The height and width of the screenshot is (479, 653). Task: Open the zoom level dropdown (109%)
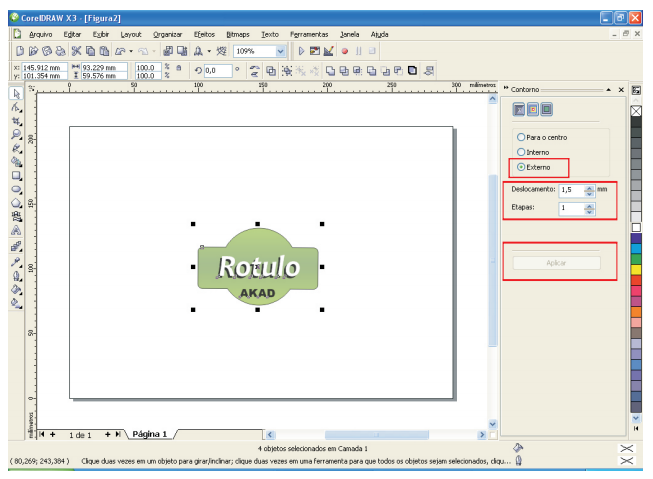(280, 50)
